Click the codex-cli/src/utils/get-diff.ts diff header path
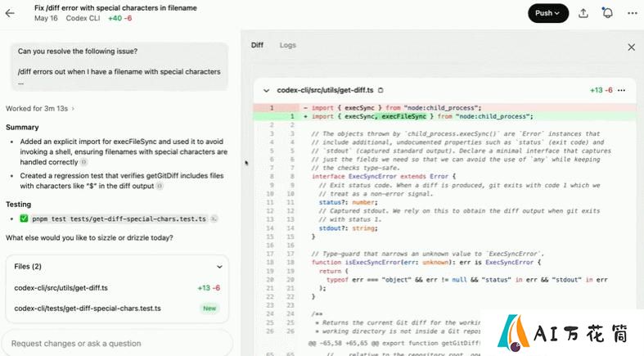 [325, 90]
